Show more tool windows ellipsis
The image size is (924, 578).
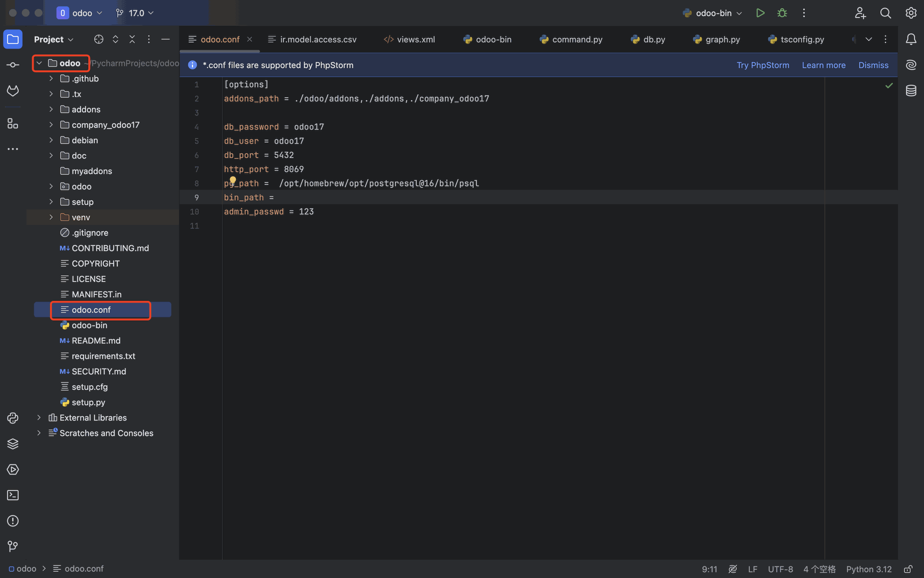[x=13, y=149]
